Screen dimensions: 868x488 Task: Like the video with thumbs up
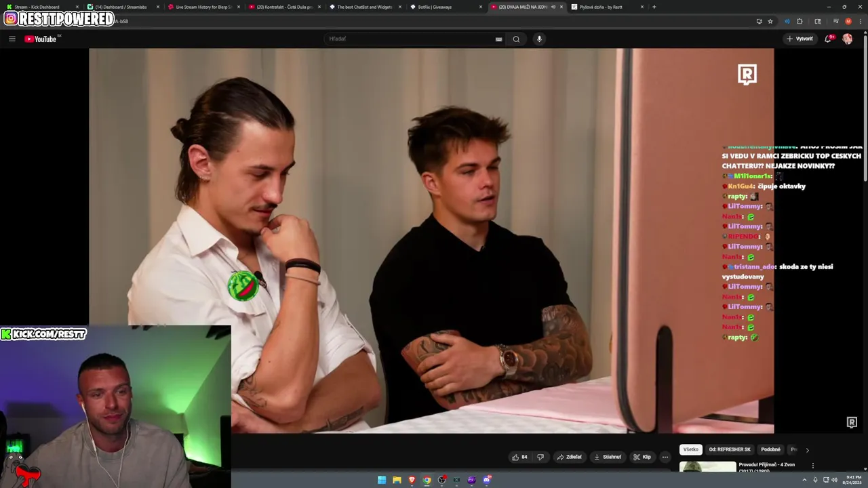click(520, 457)
